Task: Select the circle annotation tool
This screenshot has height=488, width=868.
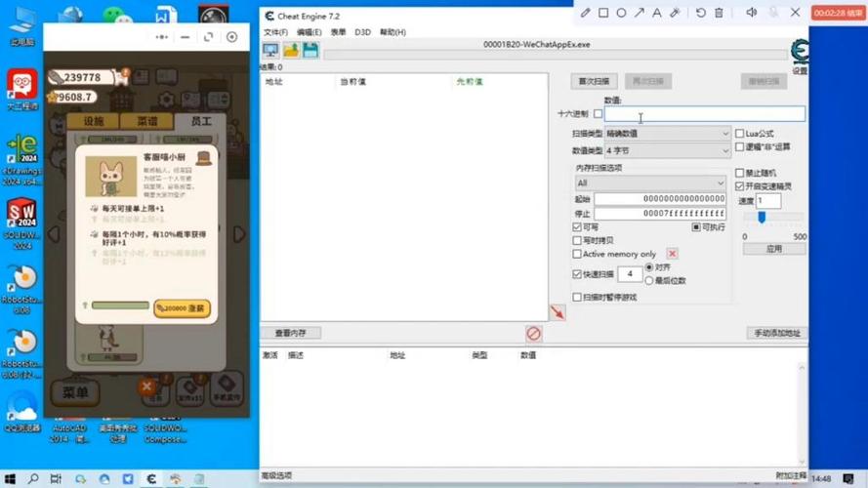Action: click(x=621, y=12)
